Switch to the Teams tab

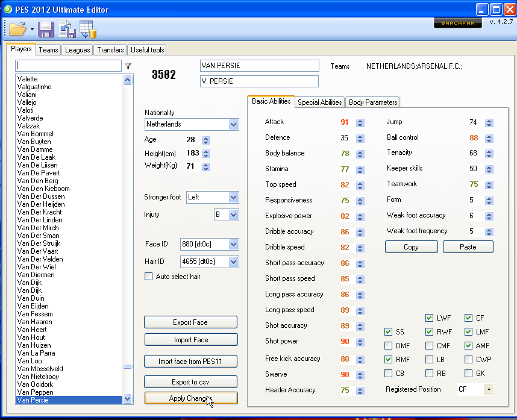48,50
